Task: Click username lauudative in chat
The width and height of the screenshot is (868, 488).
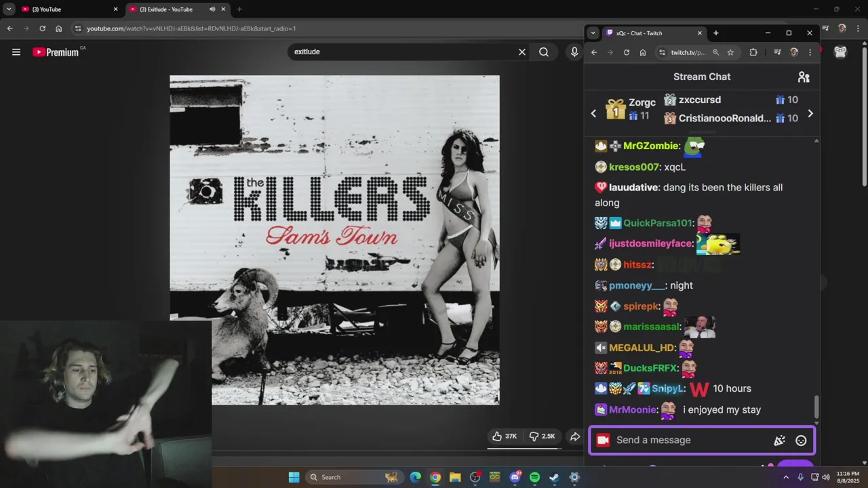Action: pyautogui.click(x=633, y=187)
